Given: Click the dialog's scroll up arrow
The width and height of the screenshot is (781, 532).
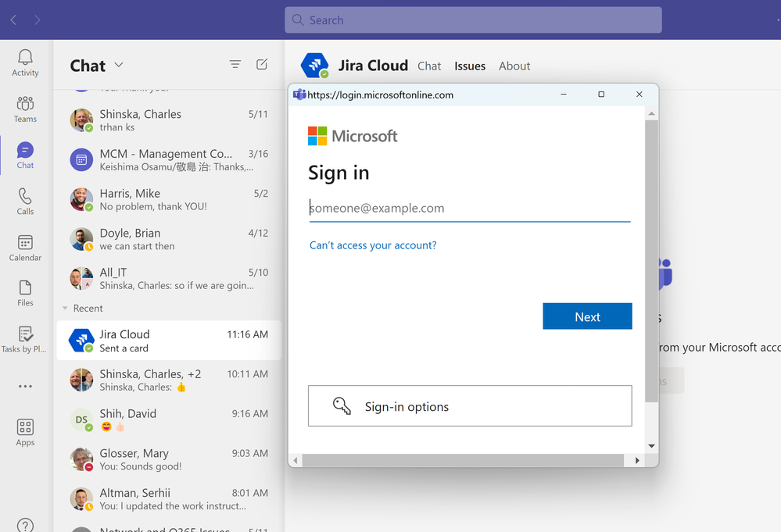Looking at the screenshot, I should point(651,113).
